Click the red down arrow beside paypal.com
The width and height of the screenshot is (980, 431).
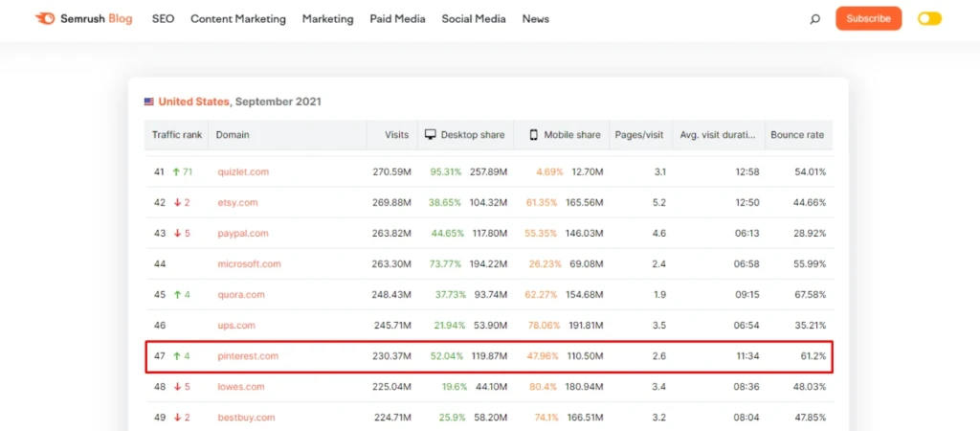(177, 234)
